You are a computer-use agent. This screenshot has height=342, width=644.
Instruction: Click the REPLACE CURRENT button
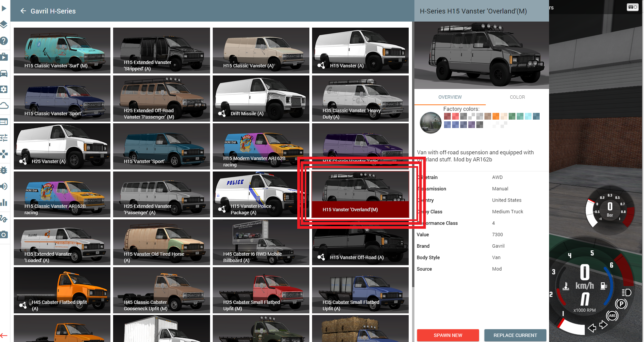[x=515, y=335]
